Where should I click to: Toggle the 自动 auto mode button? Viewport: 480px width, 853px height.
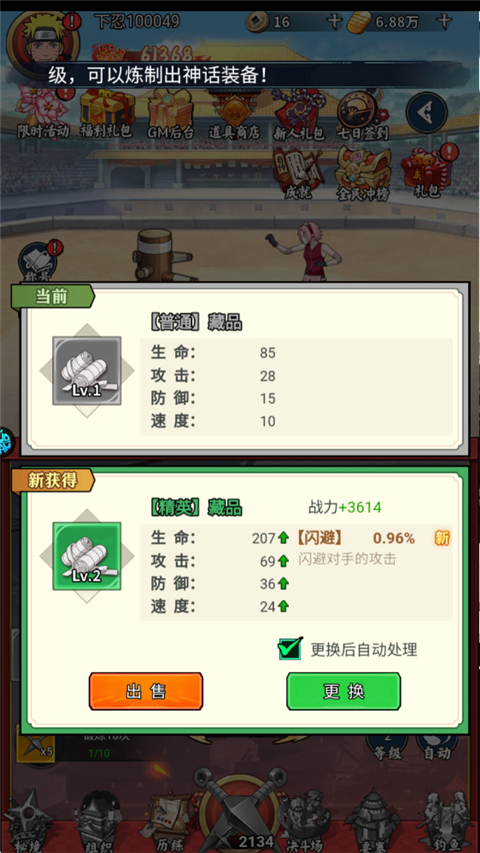click(x=437, y=746)
